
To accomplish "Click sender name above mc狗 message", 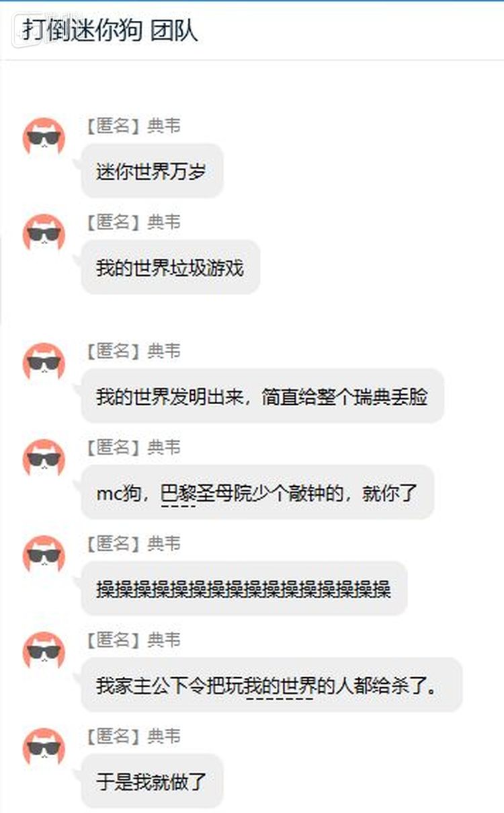I will pos(133,447).
